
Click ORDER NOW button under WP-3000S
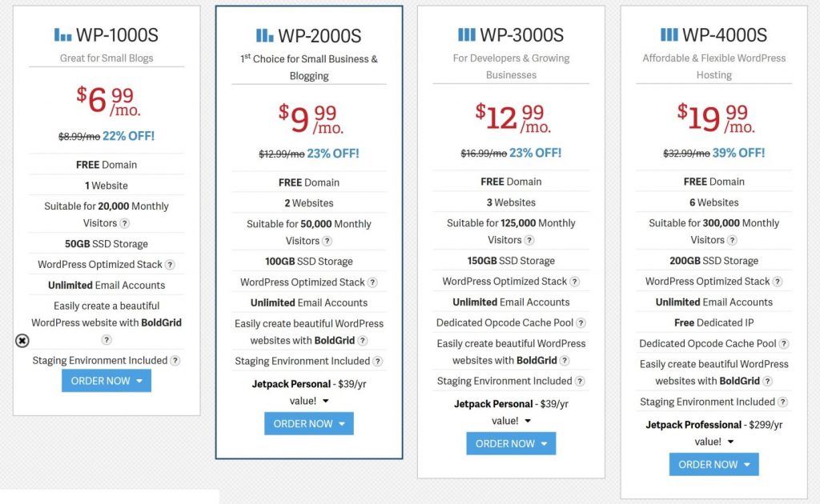click(511, 443)
